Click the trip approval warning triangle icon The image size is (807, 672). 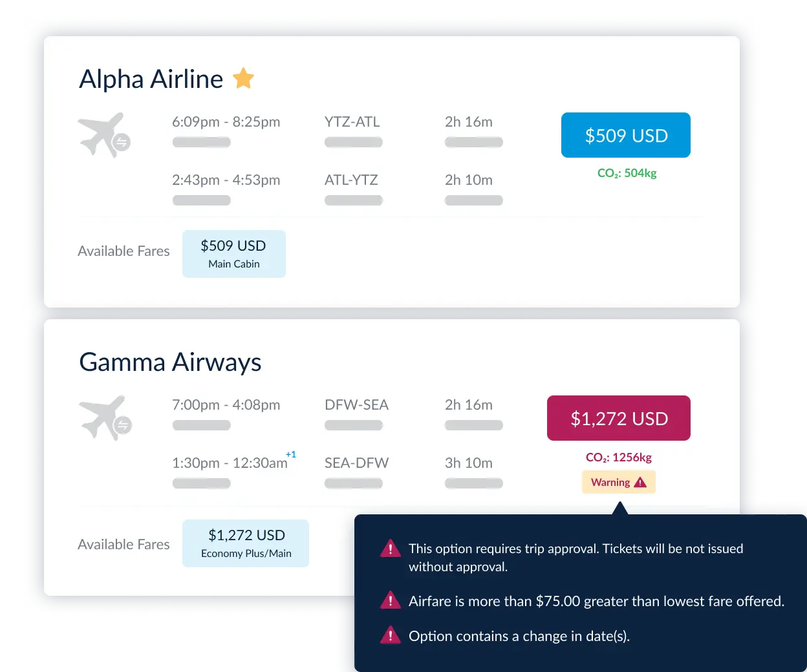tap(391, 549)
